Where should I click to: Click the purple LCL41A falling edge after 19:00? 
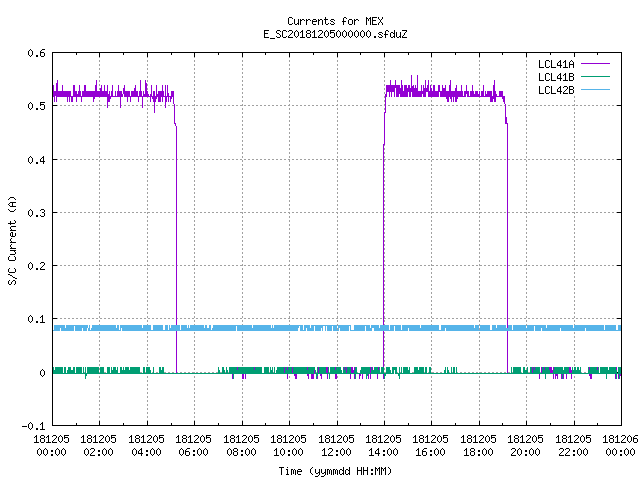coord(507,245)
